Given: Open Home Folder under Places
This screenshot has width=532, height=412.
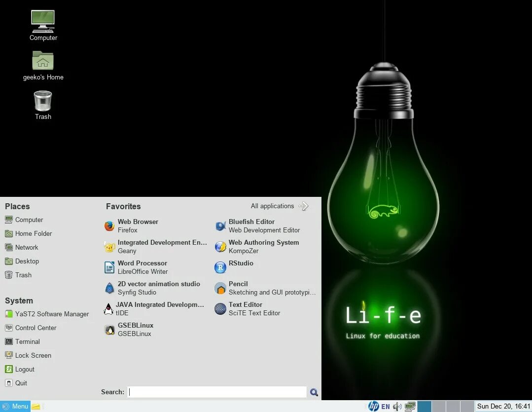Looking at the screenshot, I should pyautogui.click(x=29, y=234).
